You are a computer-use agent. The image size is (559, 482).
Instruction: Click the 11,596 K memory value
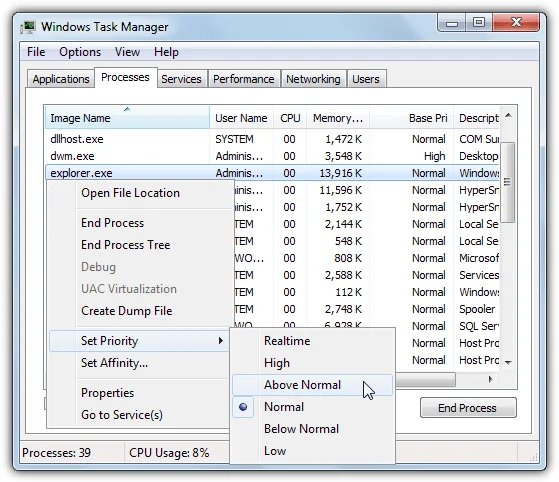[x=340, y=190]
